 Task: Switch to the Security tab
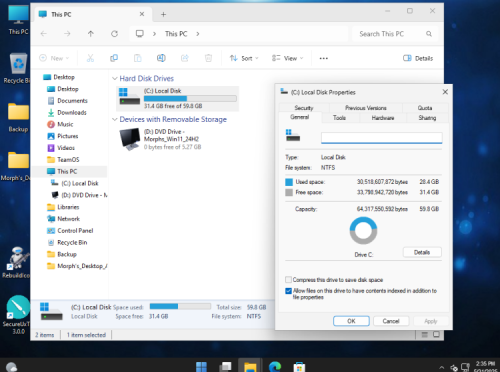[304, 108]
